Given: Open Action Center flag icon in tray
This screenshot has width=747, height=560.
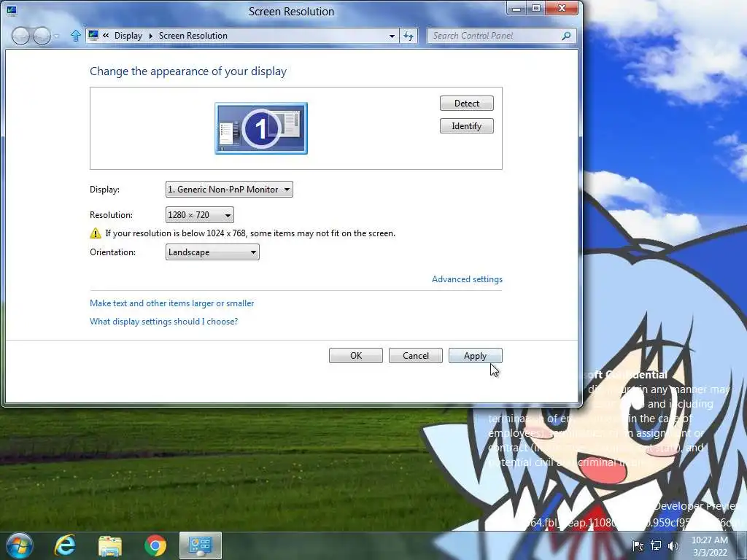Looking at the screenshot, I should (638, 546).
